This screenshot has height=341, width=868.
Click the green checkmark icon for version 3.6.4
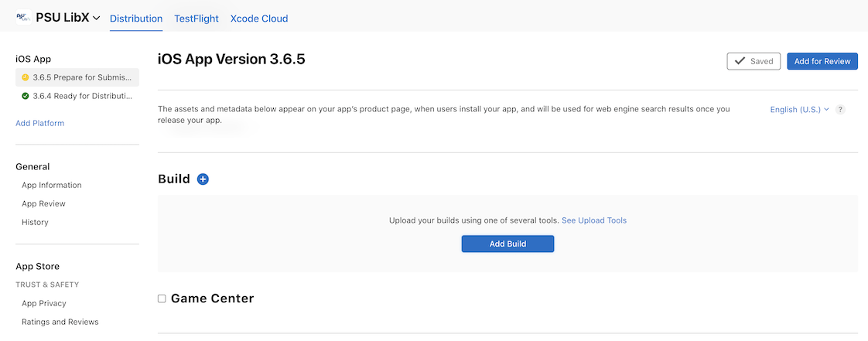click(25, 96)
